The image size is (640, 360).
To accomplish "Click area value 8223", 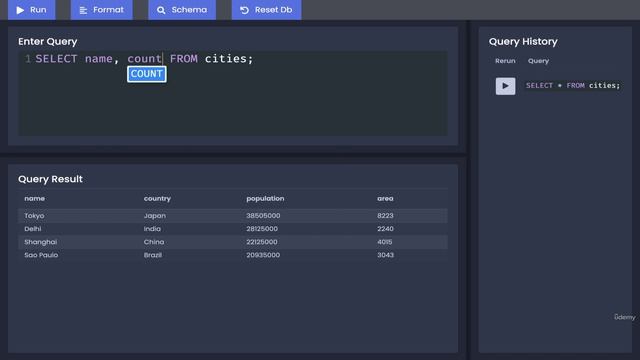I will tap(385, 216).
